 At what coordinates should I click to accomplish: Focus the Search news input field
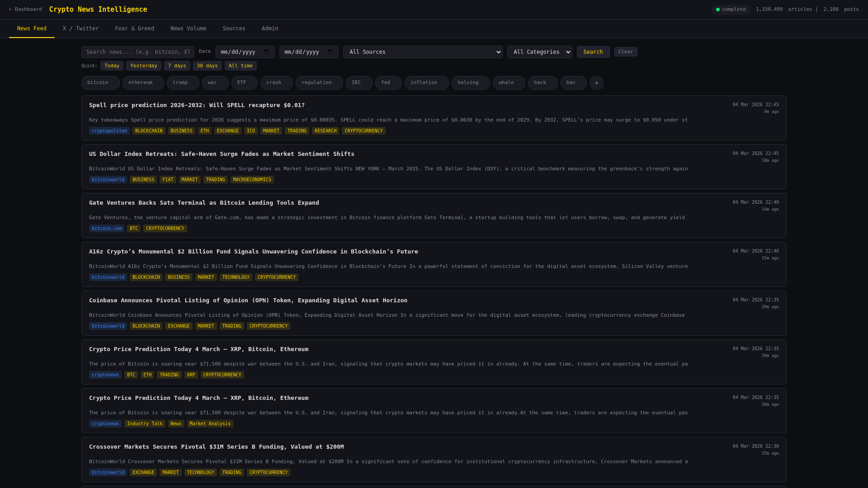pos(137,52)
